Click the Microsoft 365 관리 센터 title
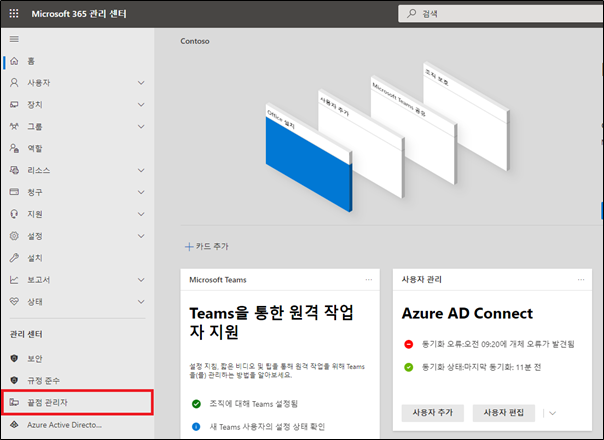This screenshot has height=440, width=604. coord(79,14)
